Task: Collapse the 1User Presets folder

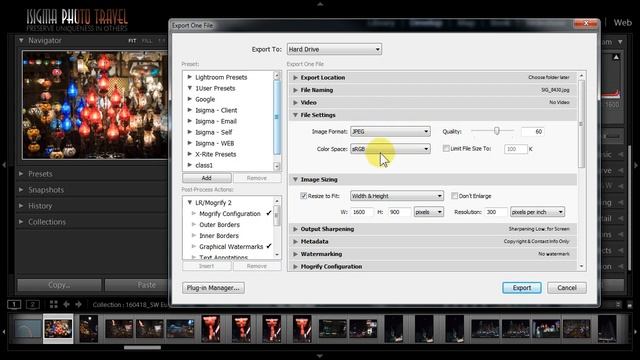Action: pyautogui.click(x=190, y=88)
